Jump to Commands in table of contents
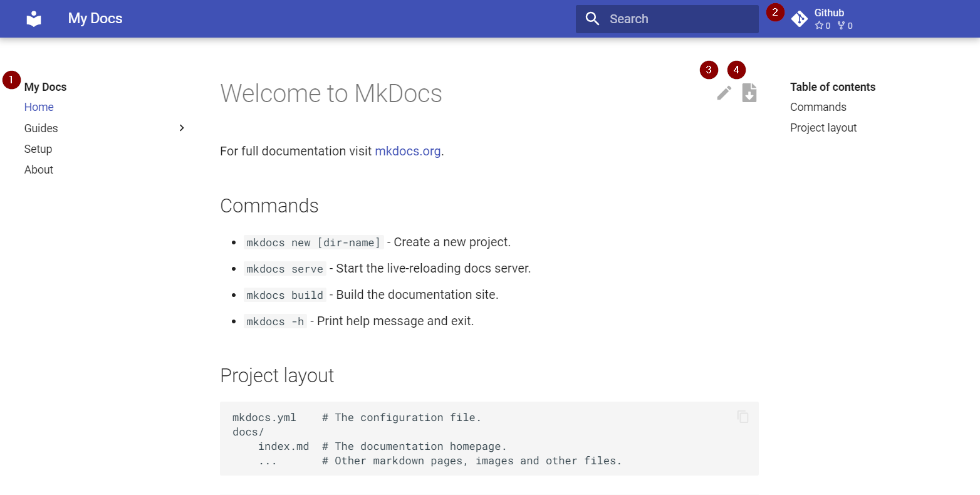The image size is (980, 495). [x=818, y=107]
